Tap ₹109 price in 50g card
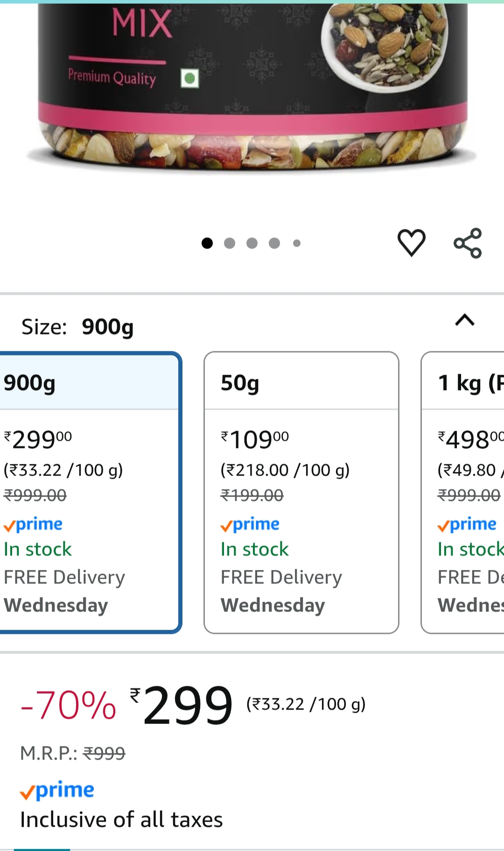Screen dimensions: 504x851 tap(255, 440)
